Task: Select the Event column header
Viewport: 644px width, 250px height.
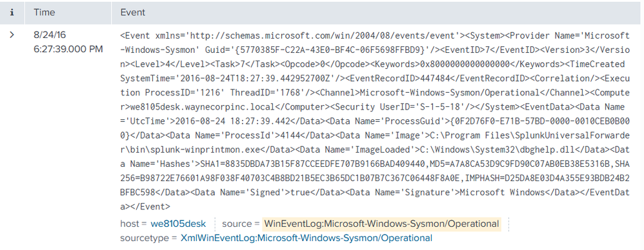Action: (133, 13)
